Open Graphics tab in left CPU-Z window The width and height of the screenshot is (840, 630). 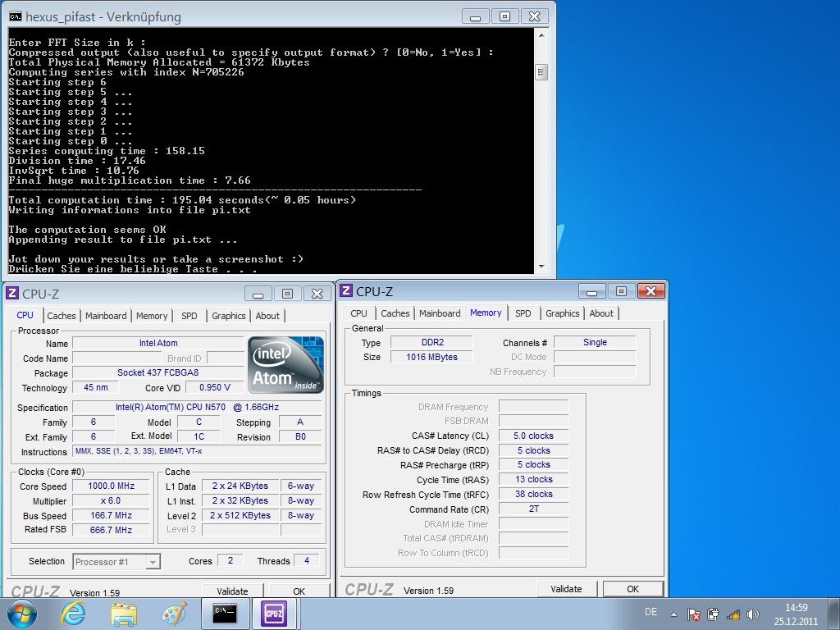[x=229, y=316]
